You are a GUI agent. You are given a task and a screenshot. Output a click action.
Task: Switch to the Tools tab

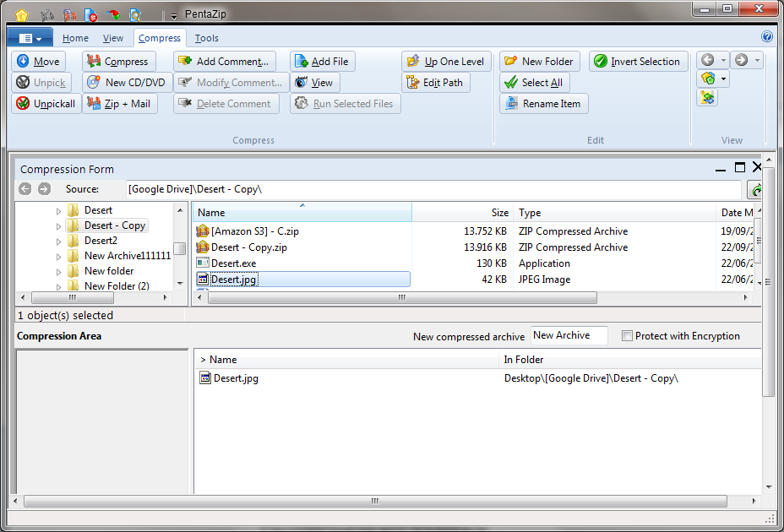pyautogui.click(x=206, y=38)
